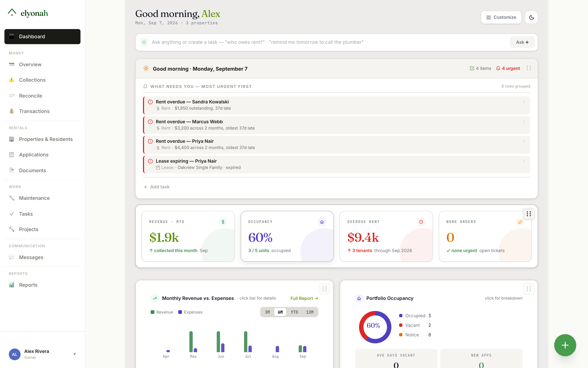Go to Collections page
Image resolution: width=588 pixels, height=368 pixels.
[x=42, y=80]
